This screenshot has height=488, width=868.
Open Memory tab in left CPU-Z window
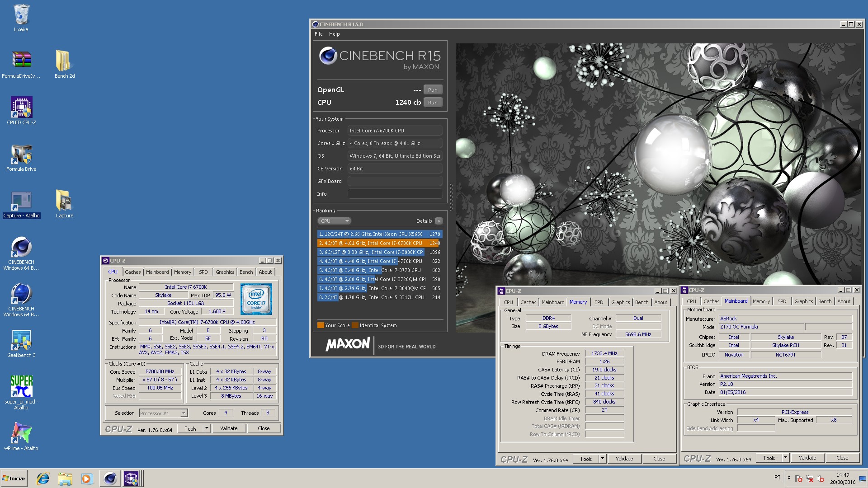coord(183,272)
